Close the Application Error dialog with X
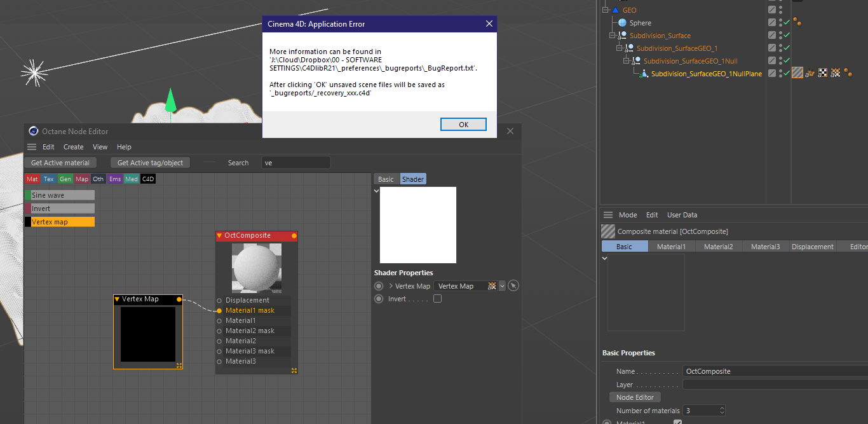This screenshot has width=868, height=424. tap(489, 24)
